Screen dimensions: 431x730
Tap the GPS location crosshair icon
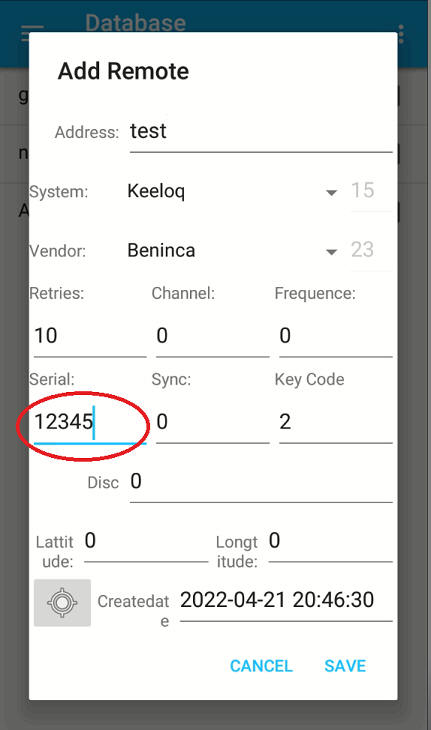62,602
